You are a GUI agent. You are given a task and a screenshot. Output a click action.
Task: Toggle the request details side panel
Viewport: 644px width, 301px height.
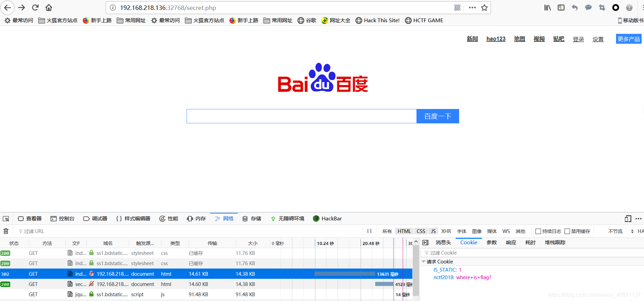pyautogui.click(x=425, y=243)
